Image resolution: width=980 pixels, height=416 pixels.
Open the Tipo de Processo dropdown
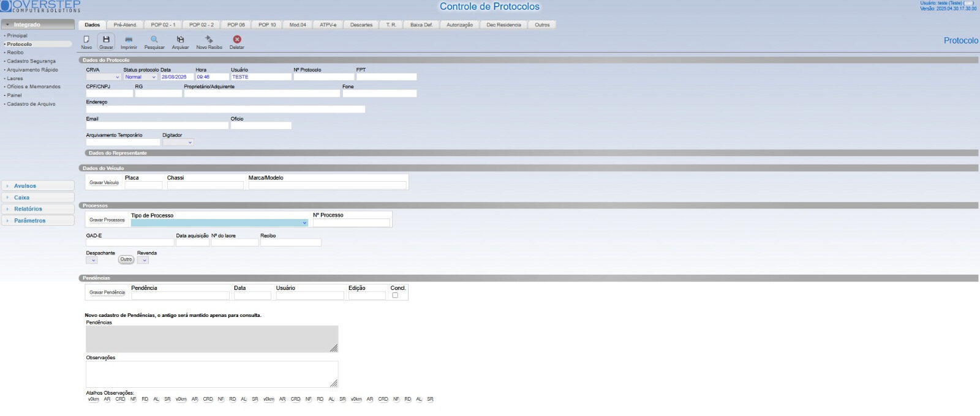(x=219, y=223)
